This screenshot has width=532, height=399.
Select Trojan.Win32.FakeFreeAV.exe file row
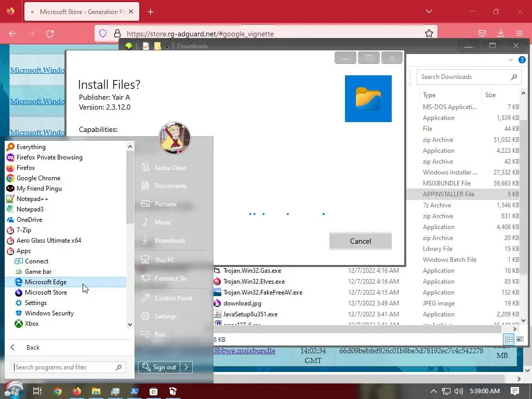pos(262,292)
